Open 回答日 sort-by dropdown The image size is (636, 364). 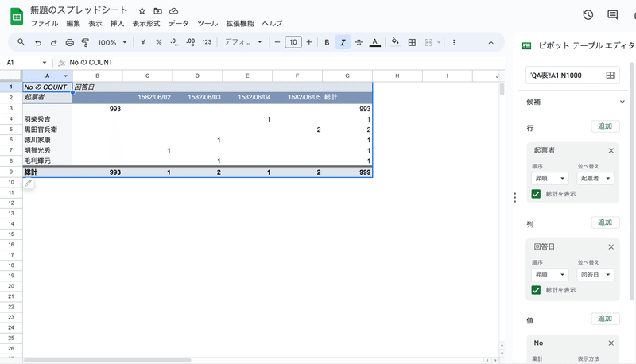(595, 274)
